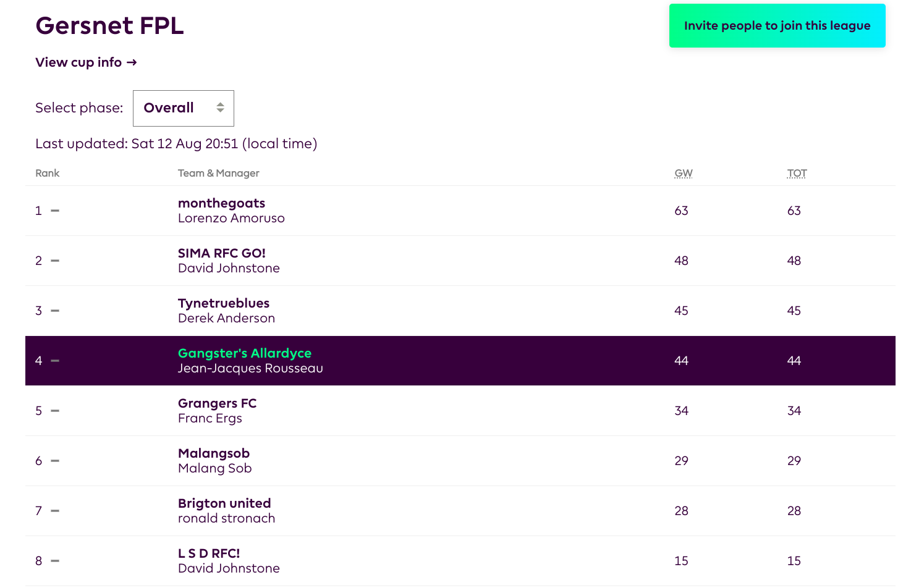Click the GW column header

pyautogui.click(x=683, y=174)
